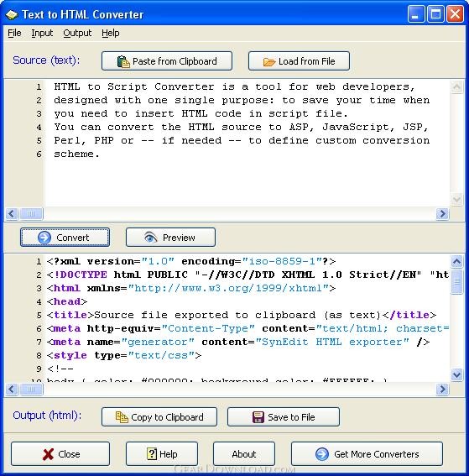
Task: Click the app icon in title bar
Action: [x=12, y=15]
